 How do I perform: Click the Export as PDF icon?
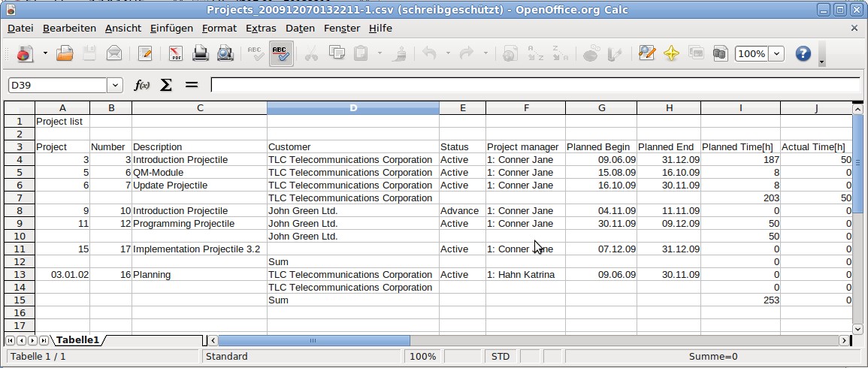(x=175, y=53)
